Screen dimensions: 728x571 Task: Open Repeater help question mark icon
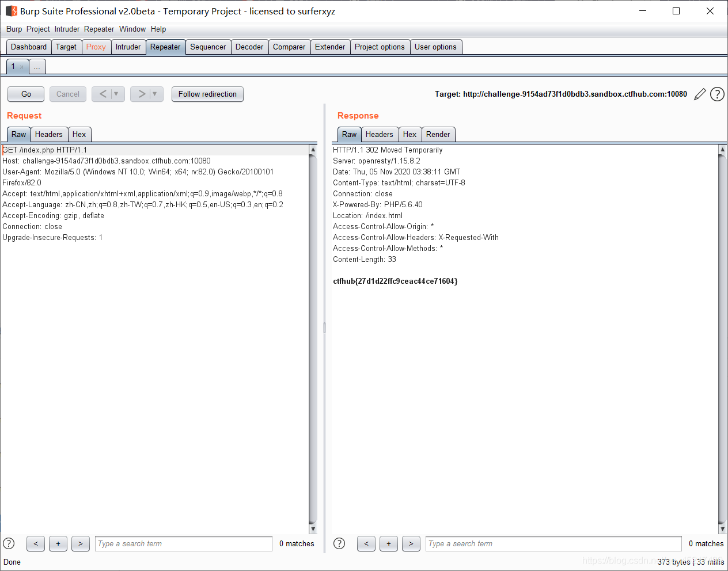[x=717, y=94]
